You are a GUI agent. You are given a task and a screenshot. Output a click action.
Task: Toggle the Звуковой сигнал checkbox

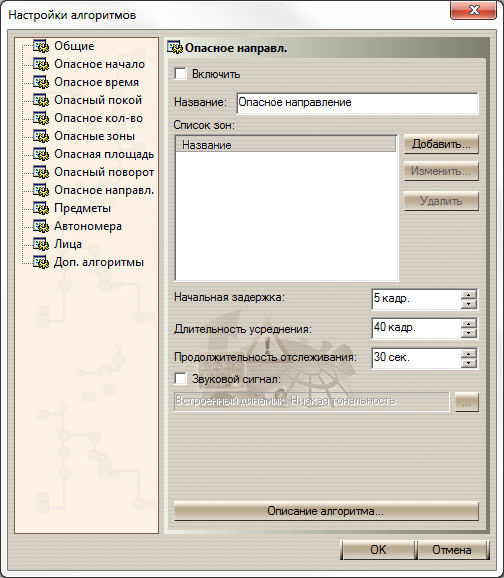(x=180, y=379)
